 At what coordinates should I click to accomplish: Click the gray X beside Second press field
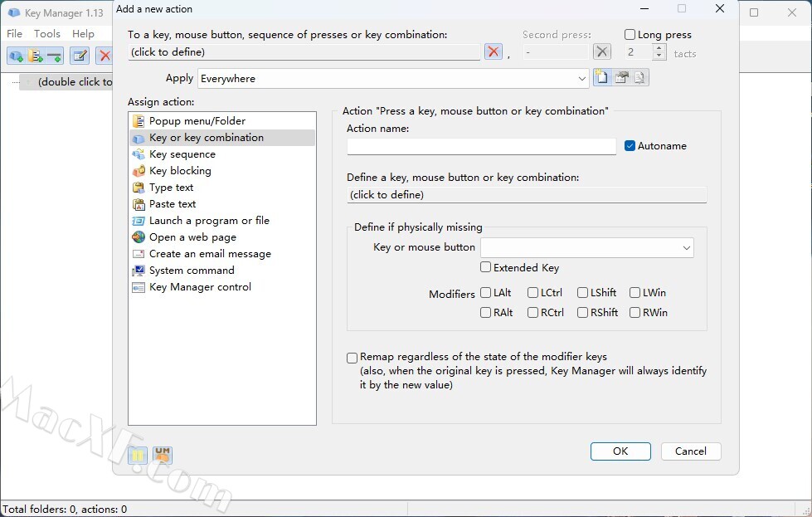602,51
